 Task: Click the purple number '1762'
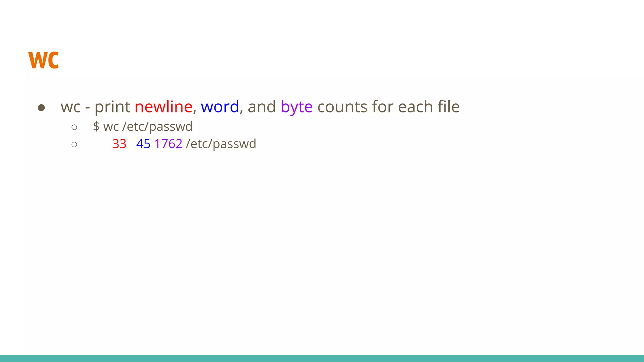[168, 144]
